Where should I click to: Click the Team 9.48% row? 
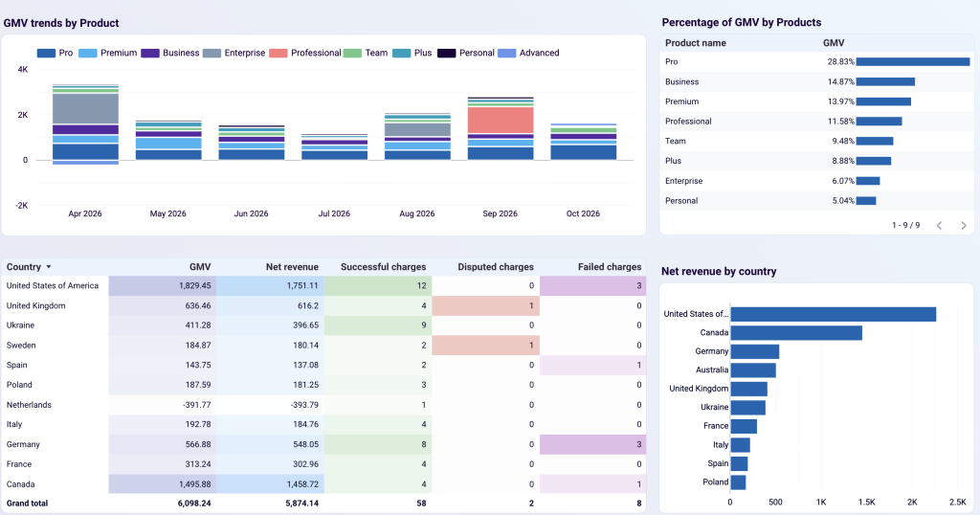point(817,142)
